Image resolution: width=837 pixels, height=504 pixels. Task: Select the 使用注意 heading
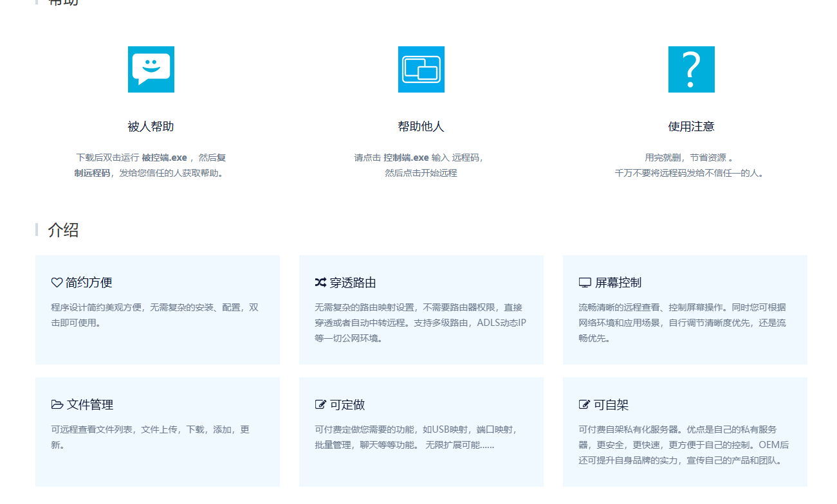coord(691,127)
